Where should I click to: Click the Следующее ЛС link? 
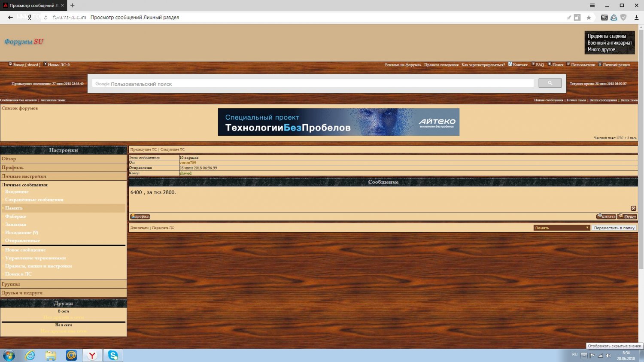tap(172, 149)
